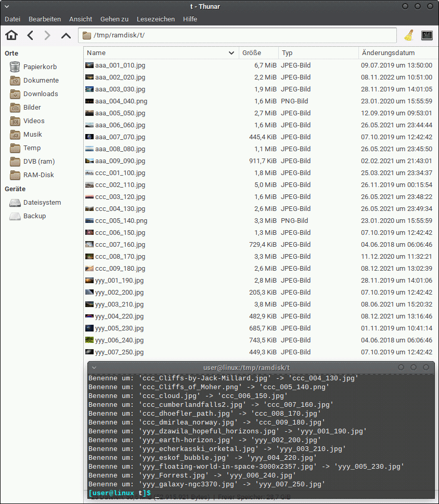Open the DVB (ram) sidebar folder
This screenshot has width=439, height=504.
(32, 162)
